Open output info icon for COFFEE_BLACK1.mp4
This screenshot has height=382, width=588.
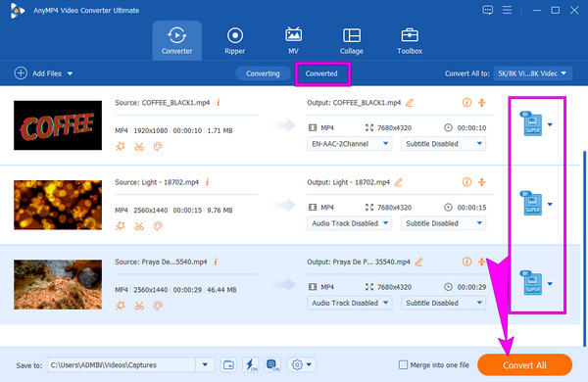[466, 102]
